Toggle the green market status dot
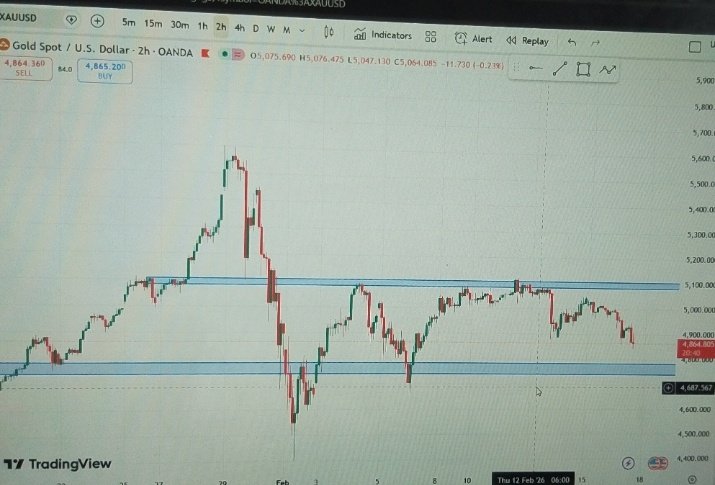 (224, 54)
